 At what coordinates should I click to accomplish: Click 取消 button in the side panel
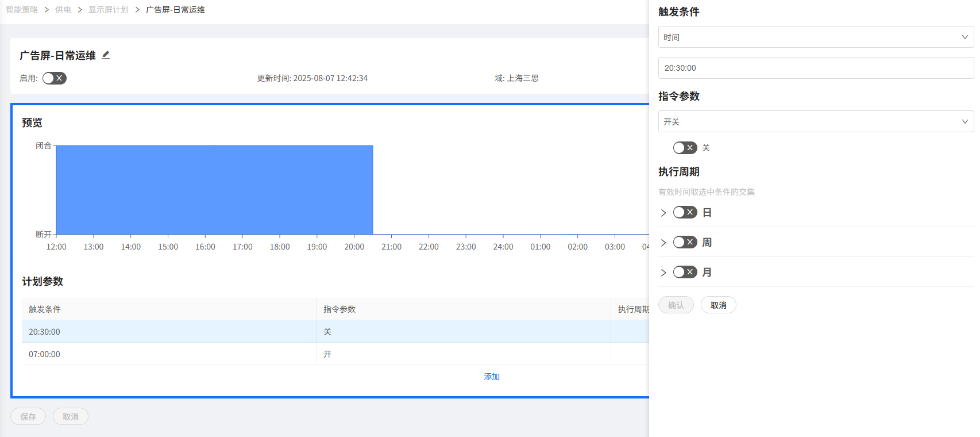719,305
